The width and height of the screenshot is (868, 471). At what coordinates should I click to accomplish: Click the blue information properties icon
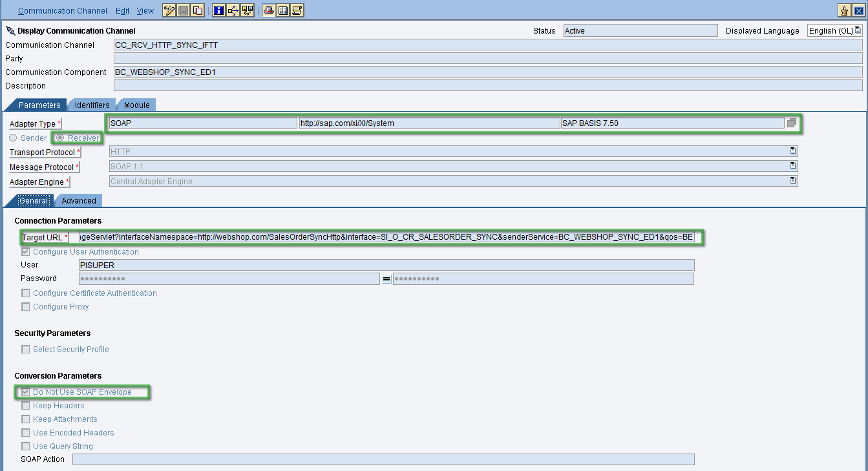point(218,10)
